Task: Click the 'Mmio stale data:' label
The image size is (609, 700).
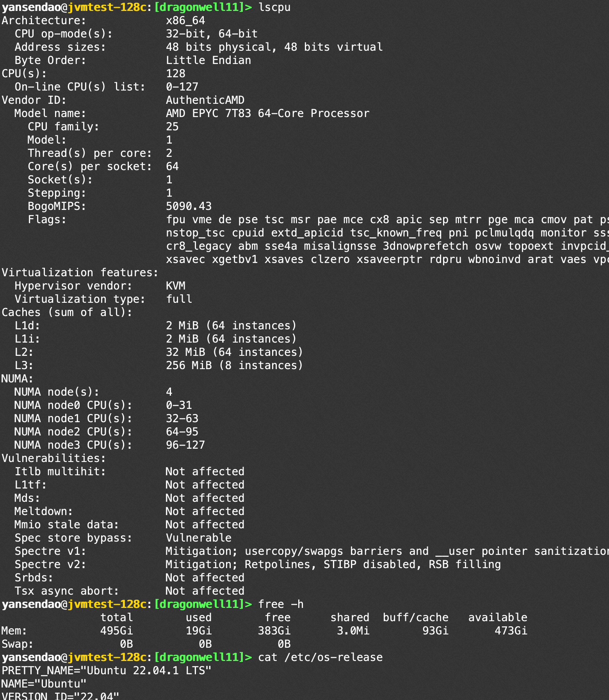Action: point(67,525)
